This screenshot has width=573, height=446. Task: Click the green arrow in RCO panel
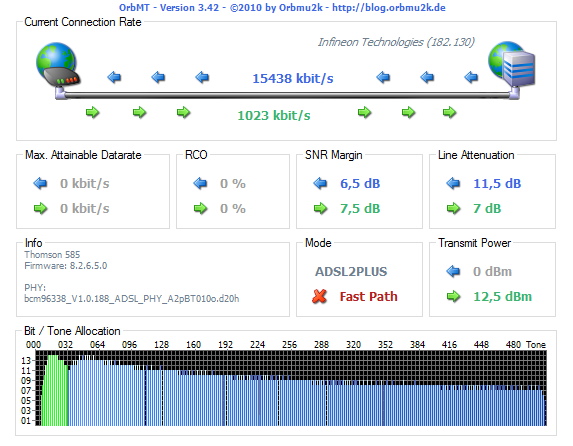click(x=200, y=208)
